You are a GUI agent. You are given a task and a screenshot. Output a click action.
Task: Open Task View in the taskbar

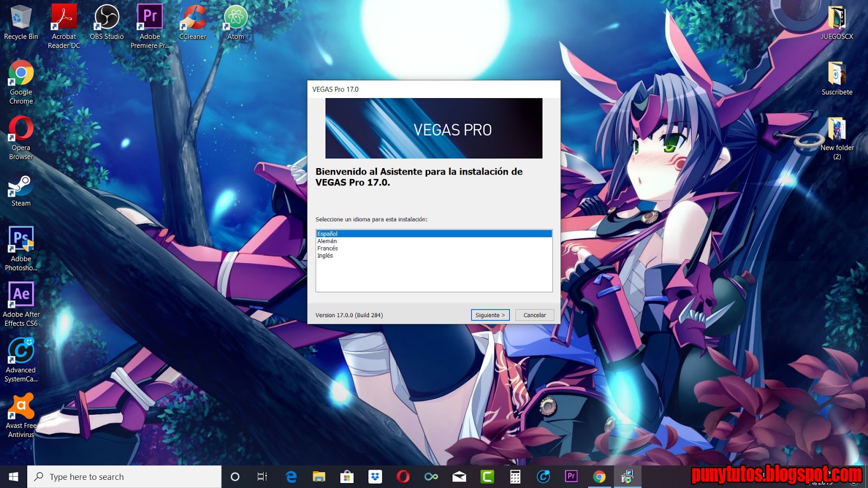point(262,477)
